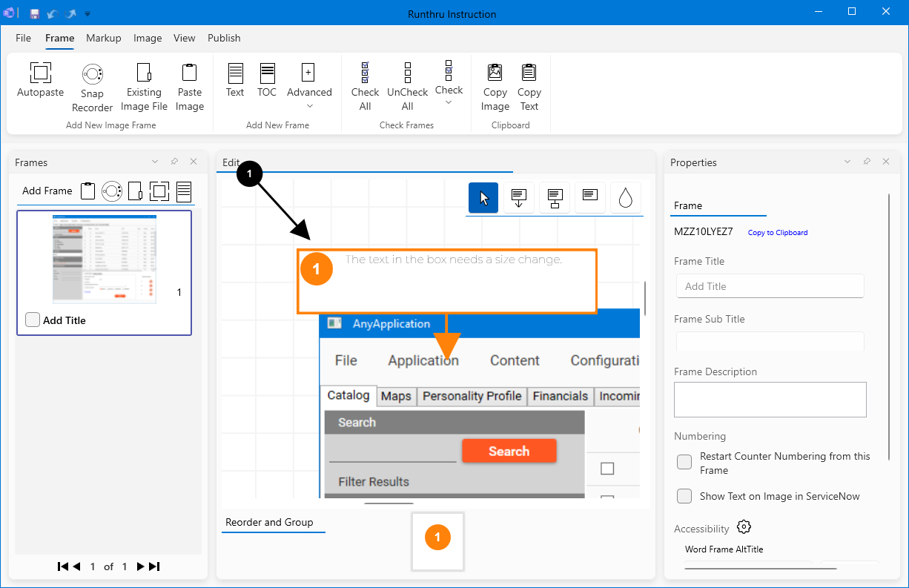Click the Autopaste icon in ribbon
This screenshot has height=588, width=909.
click(40, 73)
